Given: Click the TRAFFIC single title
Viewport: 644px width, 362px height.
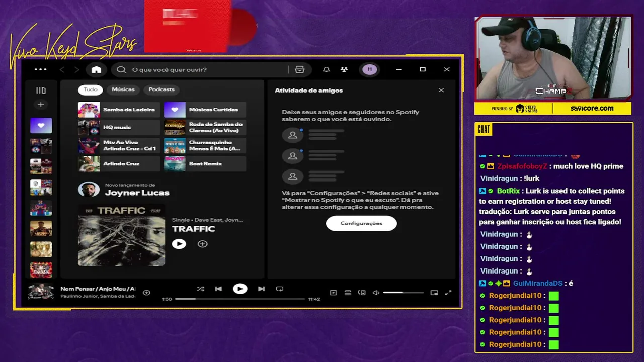Looking at the screenshot, I should point(193,229).
